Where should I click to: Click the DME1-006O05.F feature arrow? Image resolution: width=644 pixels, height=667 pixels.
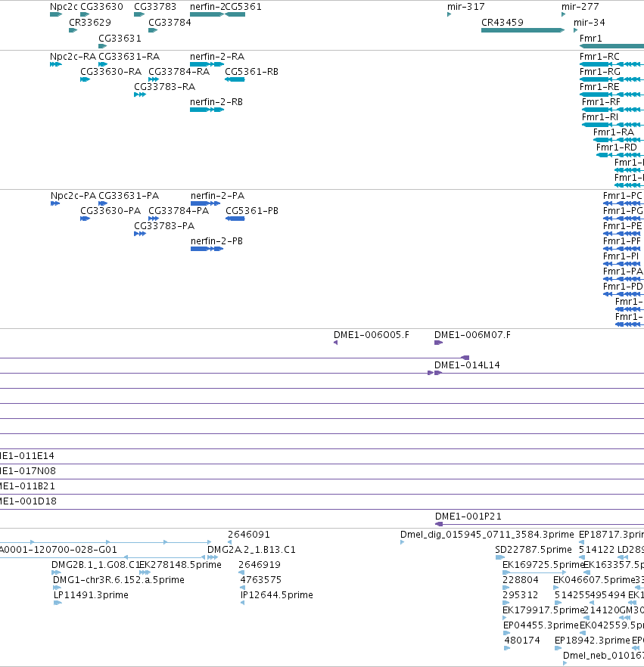(x=336, y=343)
